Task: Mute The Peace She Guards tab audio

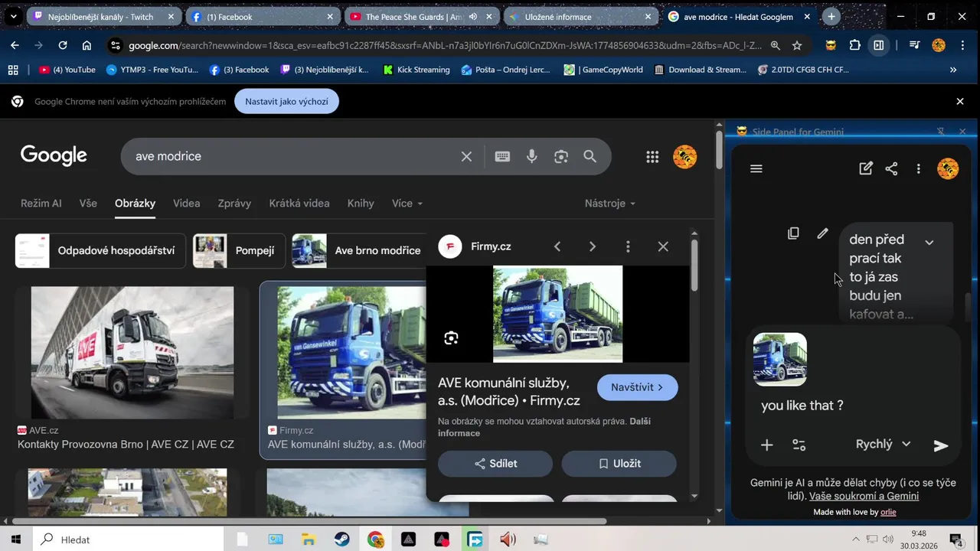Action: pos(472,17)
